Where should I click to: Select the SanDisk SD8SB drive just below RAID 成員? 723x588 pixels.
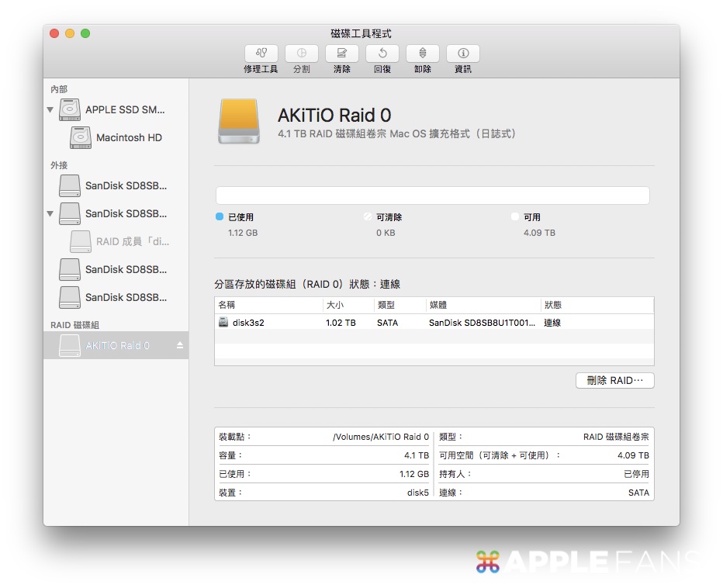click(116, 269)
